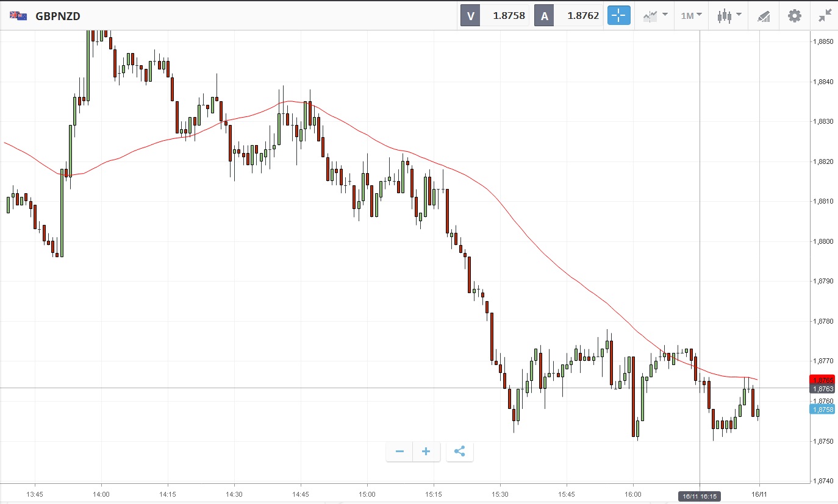The image size is (838, 504).
Task: Click the GBPNZD flag icon
Action: tap(18, 16)
